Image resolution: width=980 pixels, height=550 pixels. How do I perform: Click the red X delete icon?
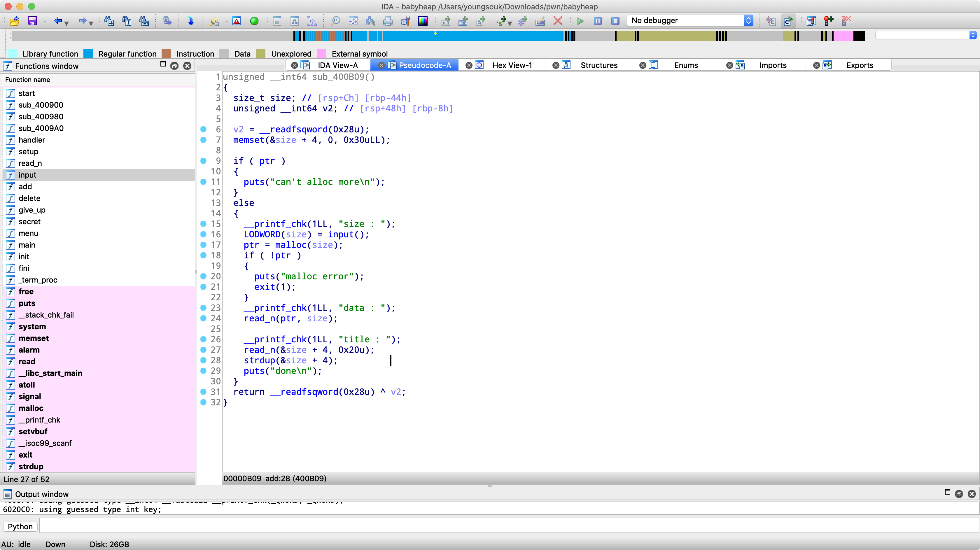point(558,21)
